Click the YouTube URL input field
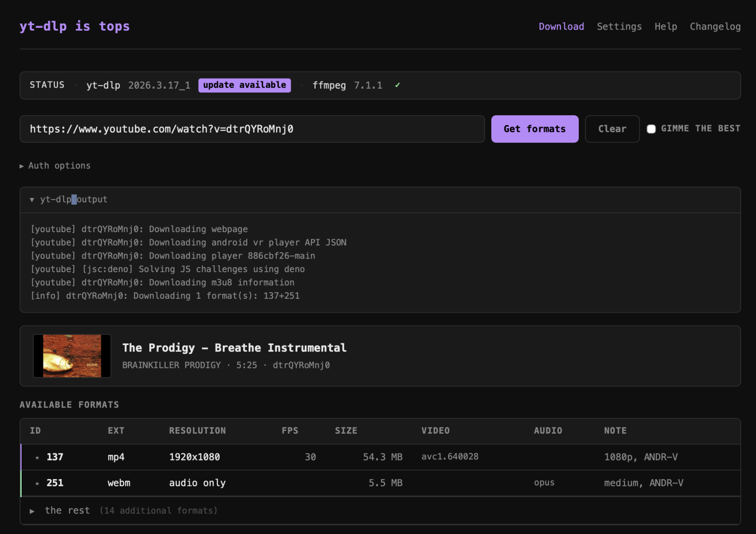 (252, 129)
